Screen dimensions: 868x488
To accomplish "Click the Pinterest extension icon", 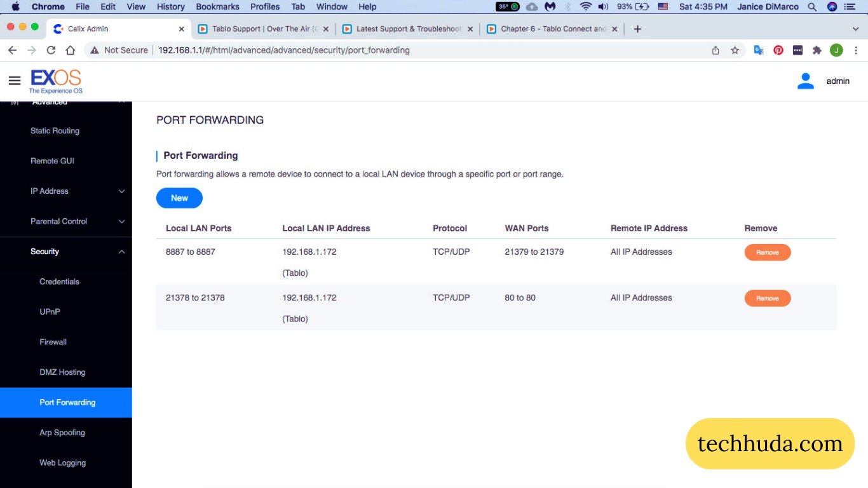I will pyautogui.click(x=778, y=50).
